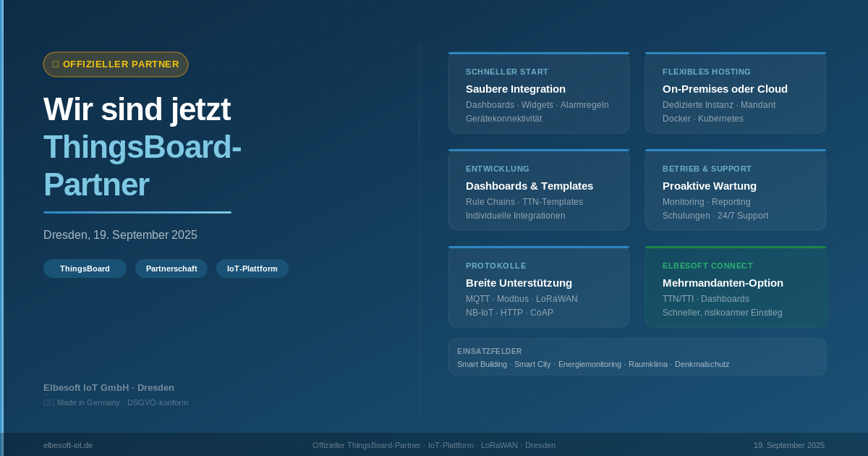Click 'Docker · Kubernetes' line
868x456 pixels.
703,119
